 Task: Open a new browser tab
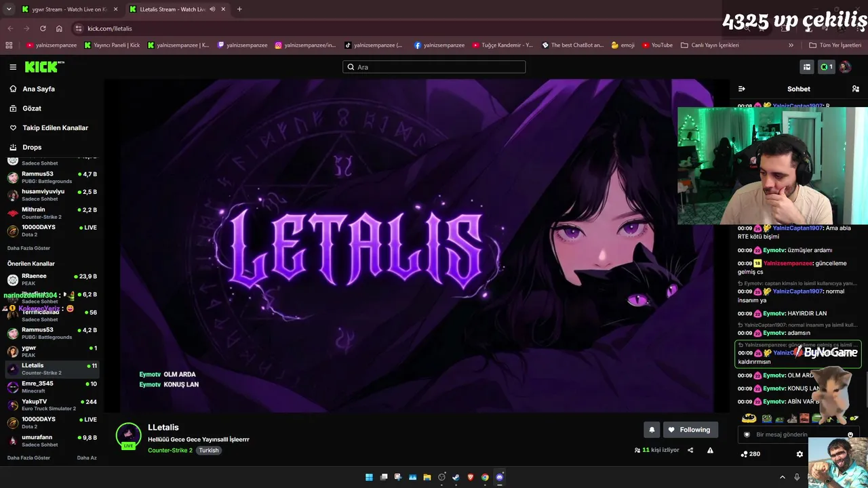click(239, 9)
